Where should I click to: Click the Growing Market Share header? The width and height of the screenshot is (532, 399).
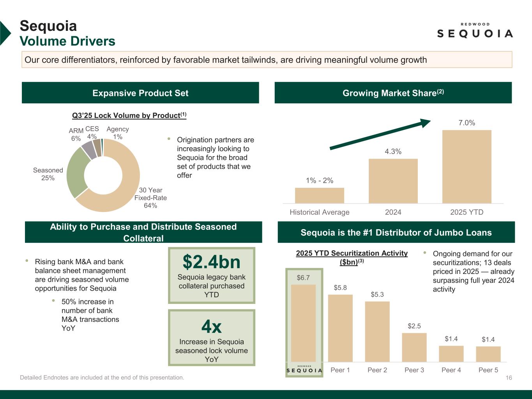[393, 93]
